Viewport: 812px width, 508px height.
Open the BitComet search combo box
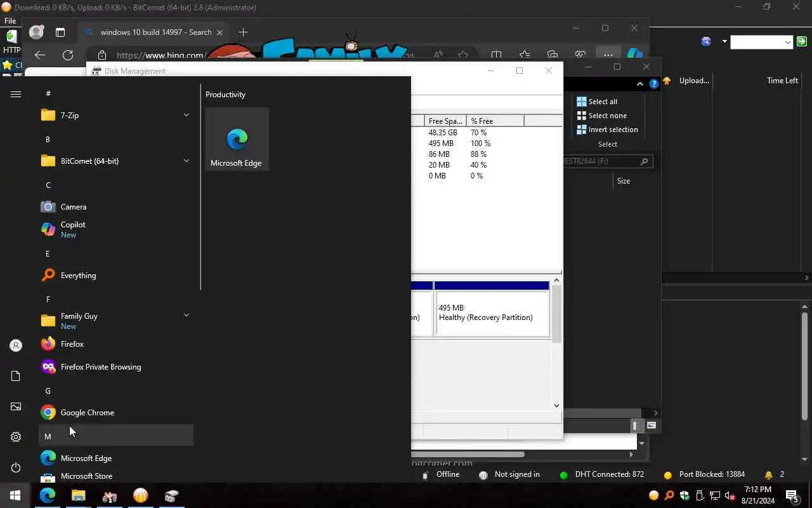pyautogui.click(x=761, y=42)
